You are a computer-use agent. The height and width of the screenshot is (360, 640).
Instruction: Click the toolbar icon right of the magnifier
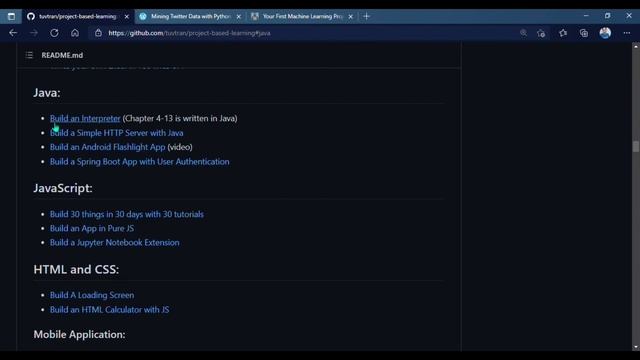point(542,33)
